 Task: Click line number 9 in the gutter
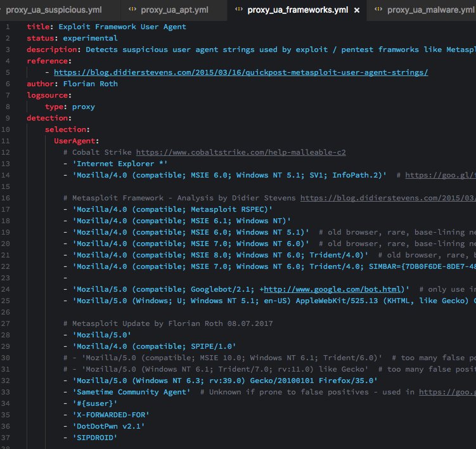pos(8,118)
